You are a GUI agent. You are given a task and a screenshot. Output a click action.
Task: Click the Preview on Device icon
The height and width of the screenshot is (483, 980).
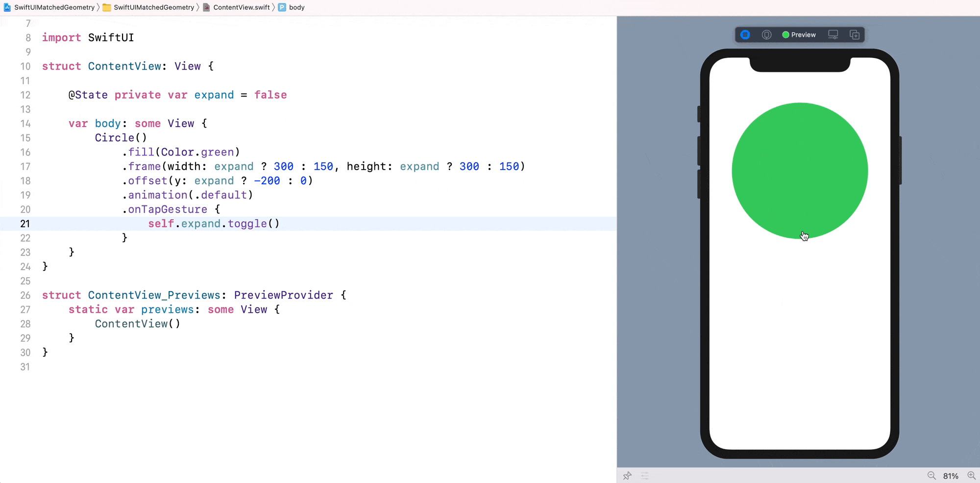(833, 35)
